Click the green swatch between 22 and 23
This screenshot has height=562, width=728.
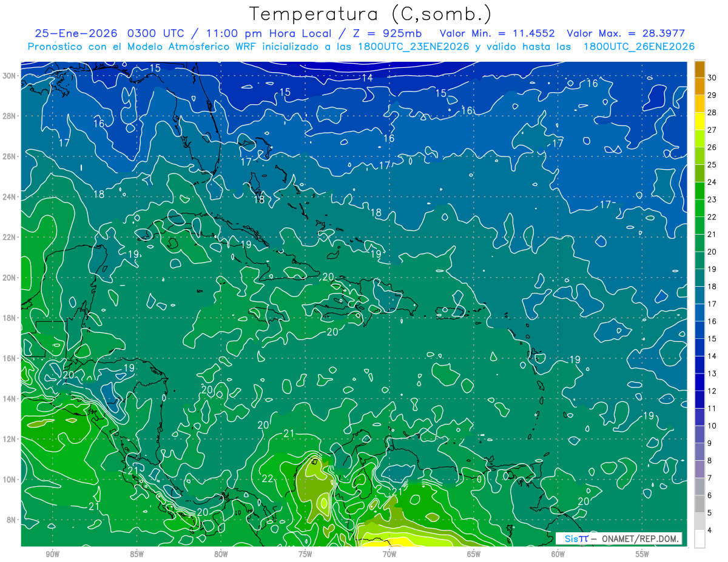click(699, 208)
